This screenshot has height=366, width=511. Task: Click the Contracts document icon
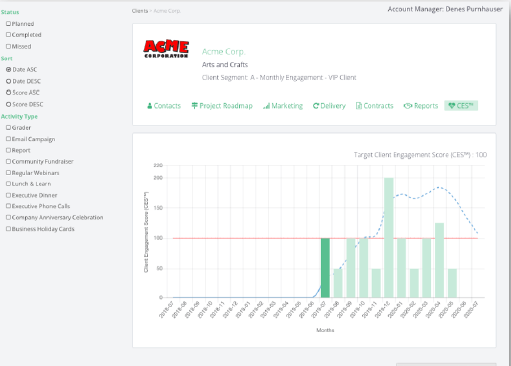tap(359, 106)
